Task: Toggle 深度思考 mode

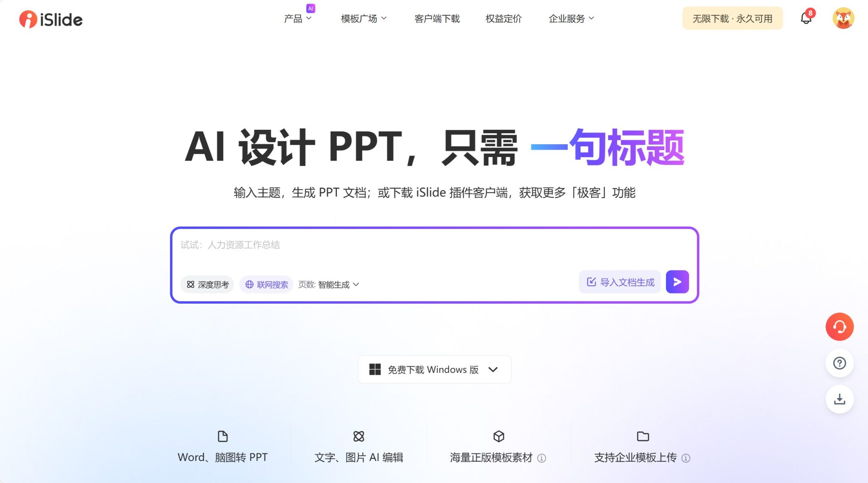Action: click(x=207, y=285)
